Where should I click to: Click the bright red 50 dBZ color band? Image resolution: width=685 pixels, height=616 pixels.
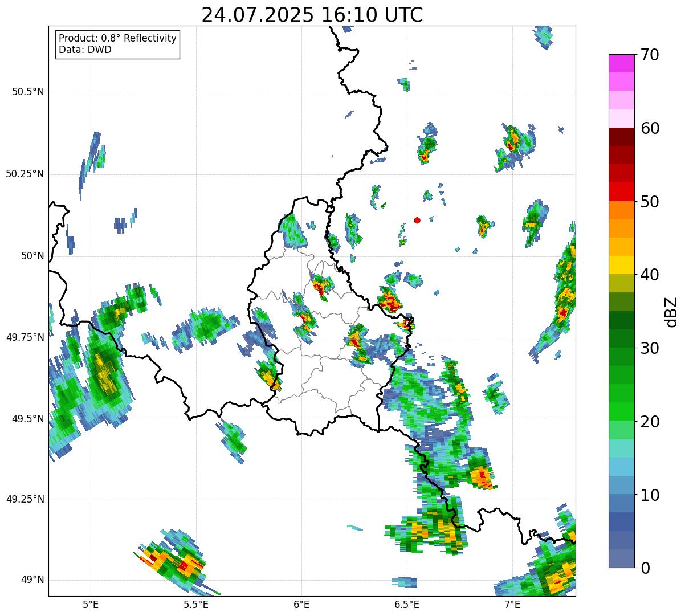point(621,191)
